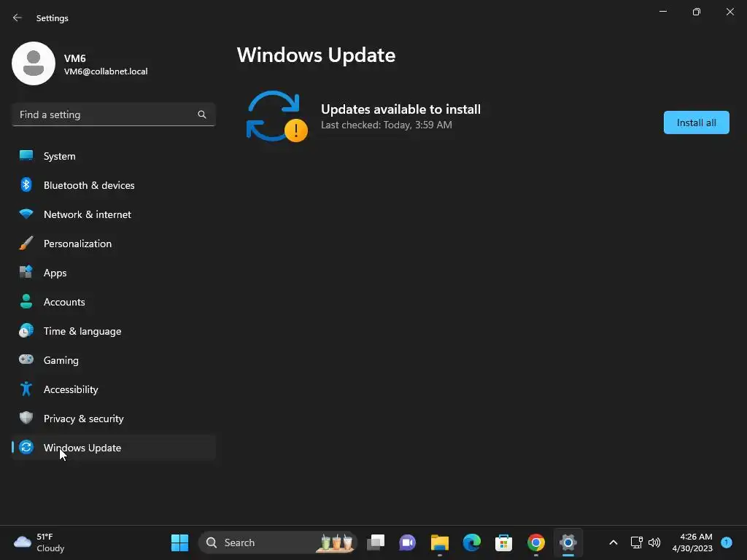
Task: Select Accounts in the sidebar
Action: (x=113, y=302)
